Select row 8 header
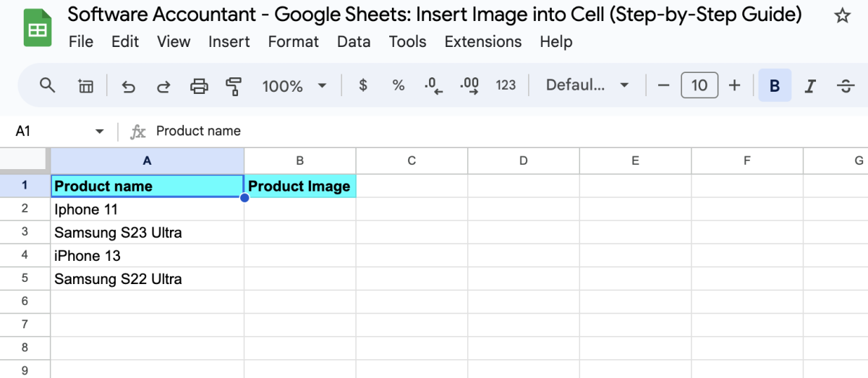Screen dimensions: 868x378 (25, 348)
